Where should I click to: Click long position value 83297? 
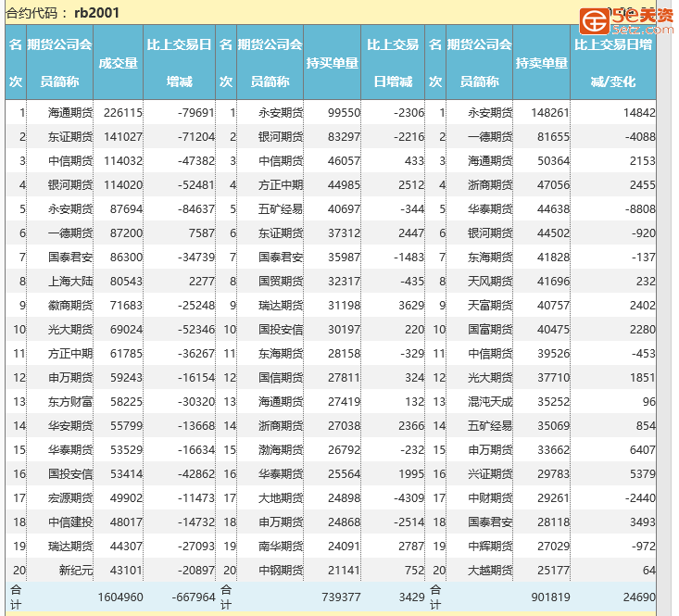(344, 137)
